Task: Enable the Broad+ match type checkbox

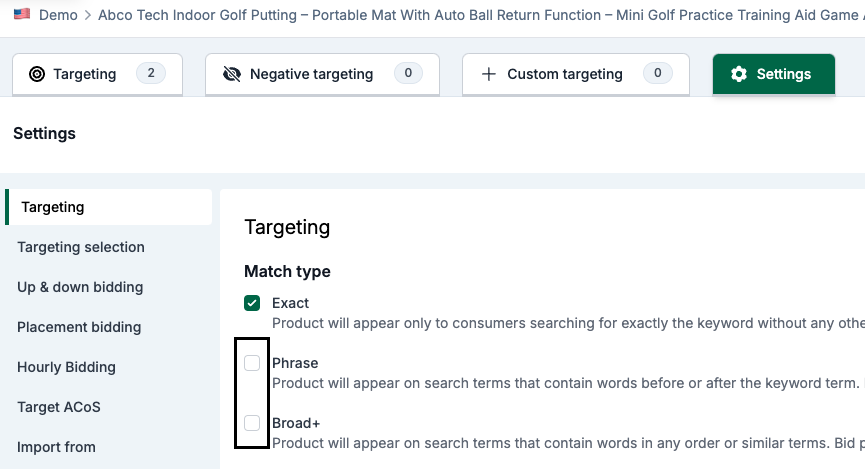Action: click(252, 423)
